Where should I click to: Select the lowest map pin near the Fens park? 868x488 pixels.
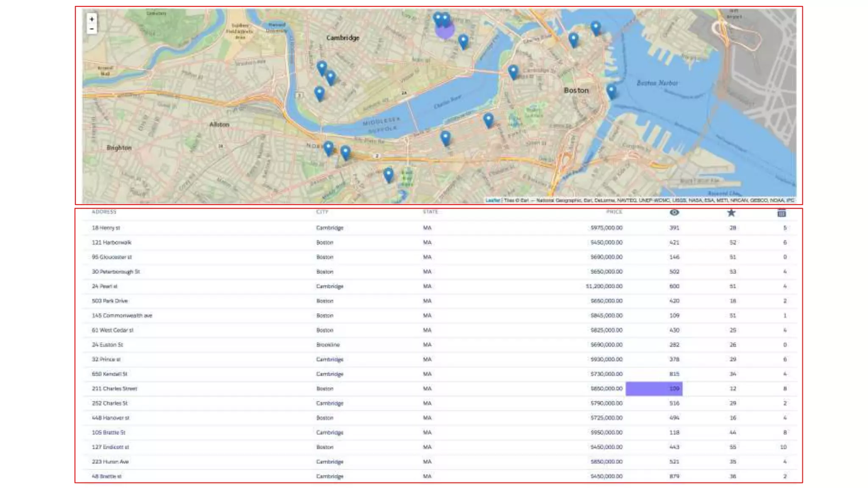[388, 175]
